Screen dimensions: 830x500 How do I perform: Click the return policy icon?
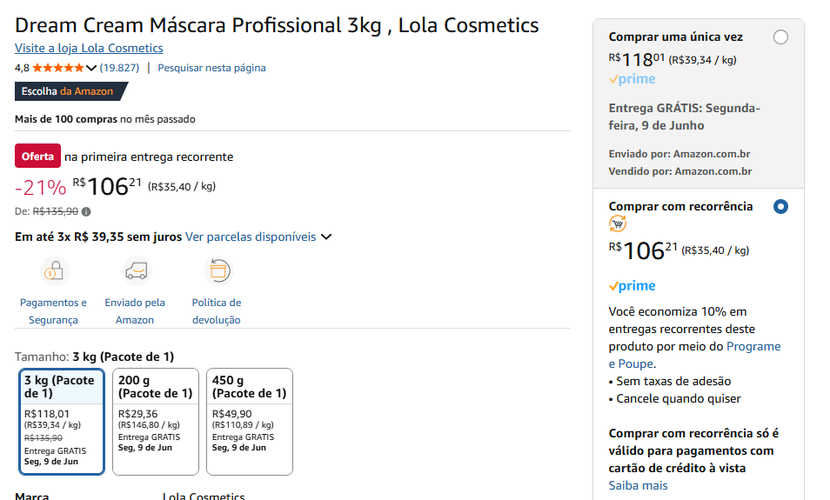tap(217, 271)
